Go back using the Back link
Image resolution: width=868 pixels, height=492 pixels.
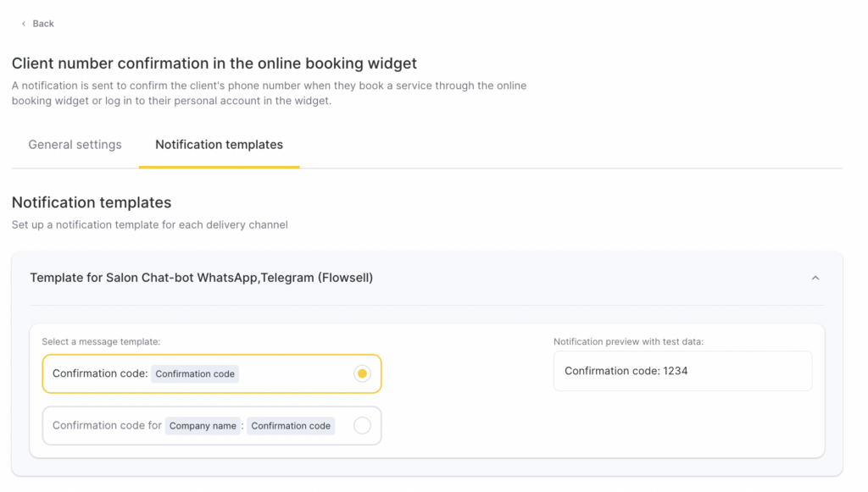pyautogui.click(x=43, y=24)
